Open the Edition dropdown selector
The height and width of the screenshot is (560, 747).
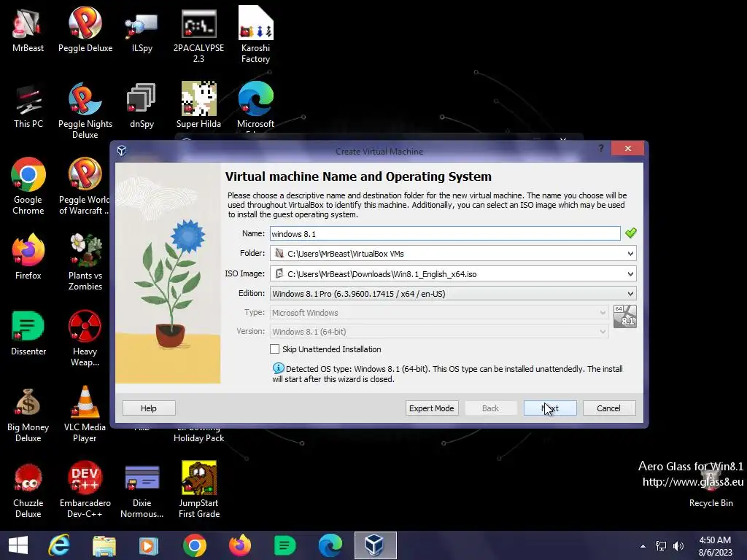(x=453, y=294)
